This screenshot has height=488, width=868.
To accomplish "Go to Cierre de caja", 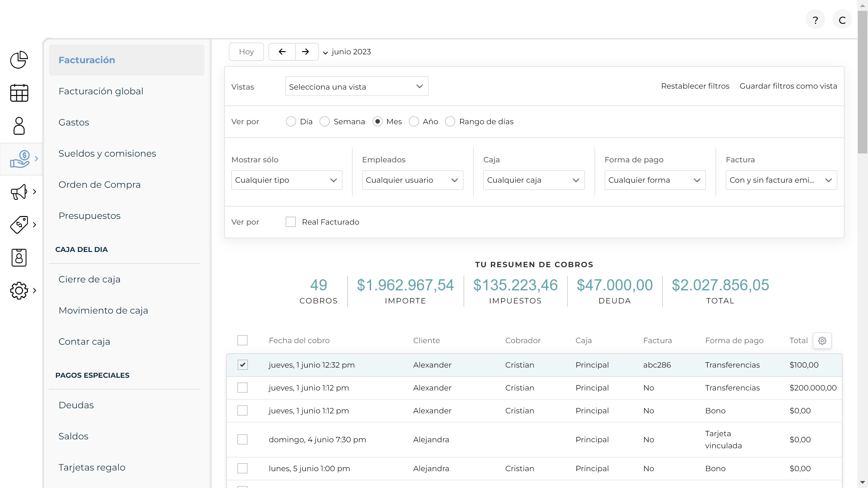I will [89, 279].
